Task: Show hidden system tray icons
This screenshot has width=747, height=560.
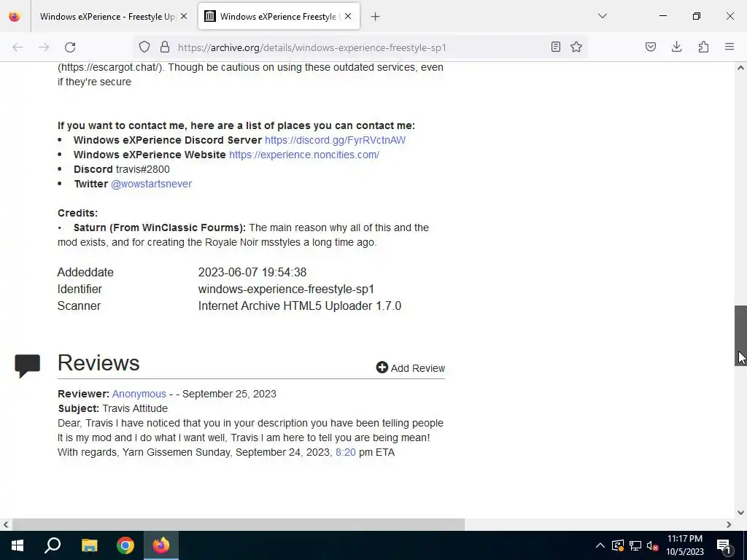Action: click(x=600, y=545)
